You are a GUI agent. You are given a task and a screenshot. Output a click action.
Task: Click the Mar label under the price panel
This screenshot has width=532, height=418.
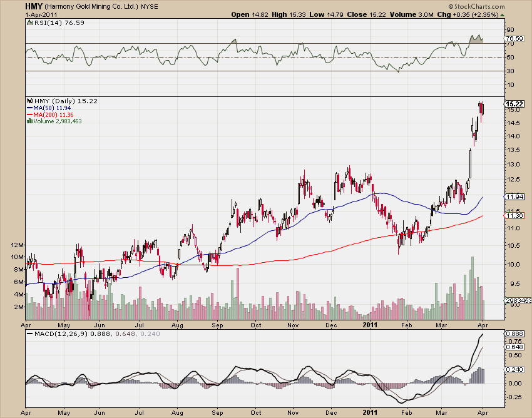click(441, 325)
